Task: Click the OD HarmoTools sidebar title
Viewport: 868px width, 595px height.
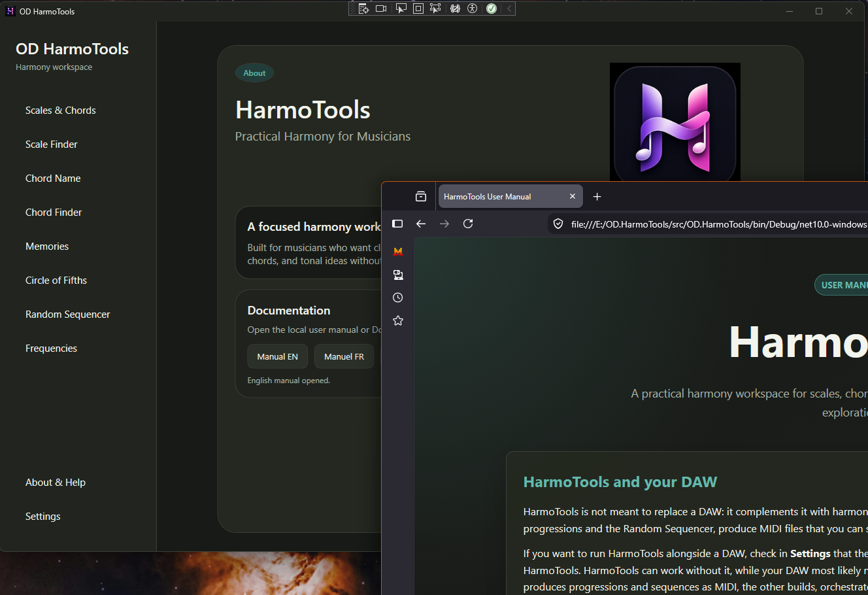Action: point(73,49)
